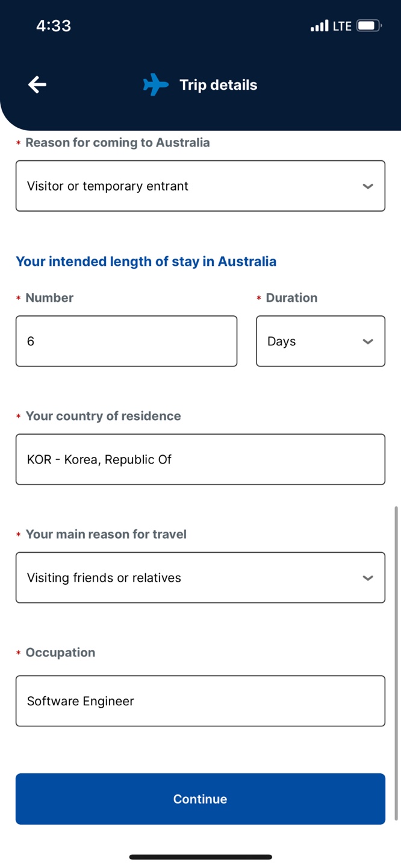The width and height of the screenshot is (401, 868).
Task: Open the Duration Days dropdown
Action: tap(320, 341)
